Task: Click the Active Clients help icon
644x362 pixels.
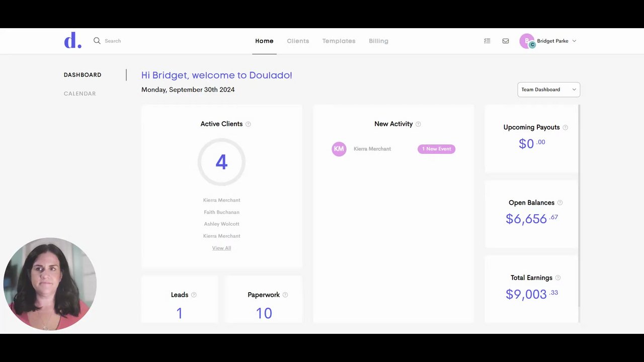Action: (x=248, y=124)
